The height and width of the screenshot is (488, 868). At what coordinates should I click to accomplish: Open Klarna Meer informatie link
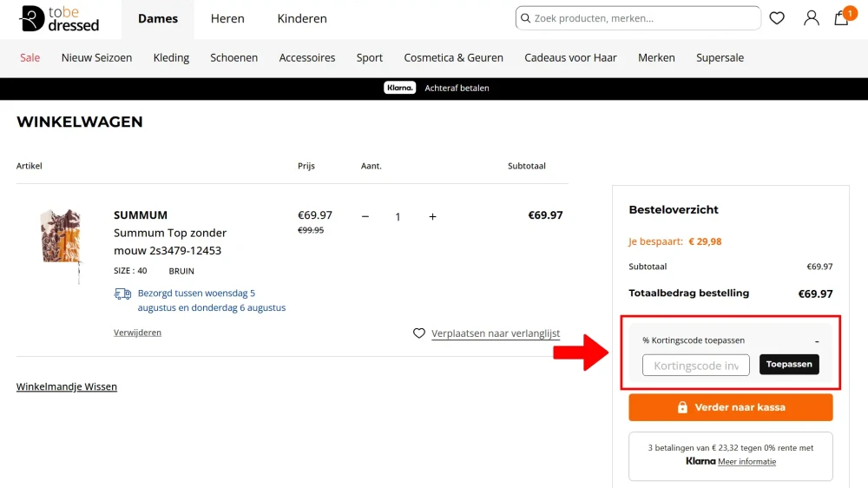pyautogui.click(x=746, y=461)
